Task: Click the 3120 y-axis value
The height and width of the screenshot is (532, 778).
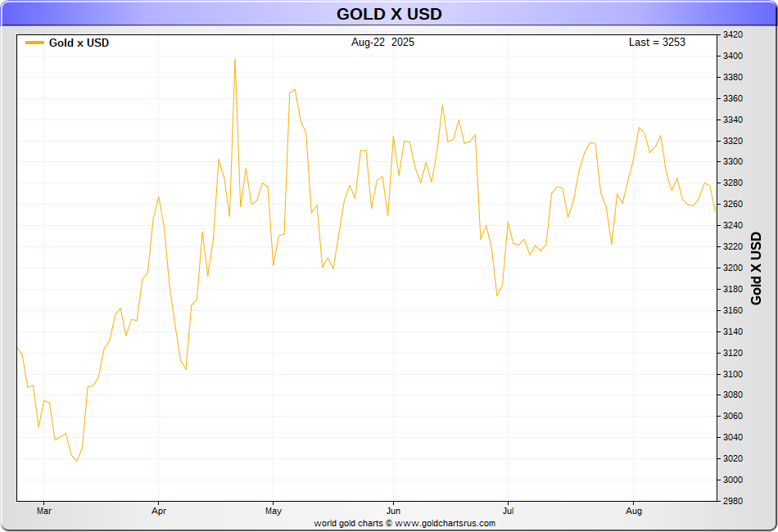Action: [x=732, y=353]
